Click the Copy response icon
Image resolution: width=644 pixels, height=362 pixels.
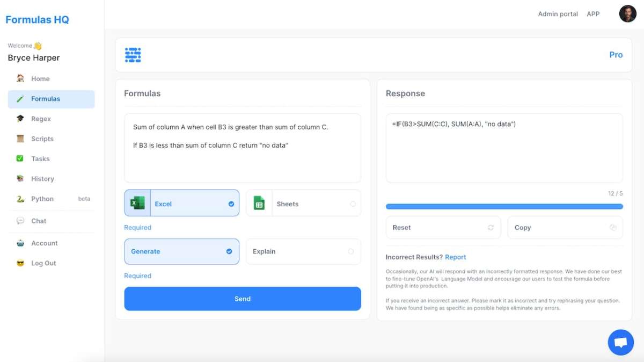(x=612, y=227)
